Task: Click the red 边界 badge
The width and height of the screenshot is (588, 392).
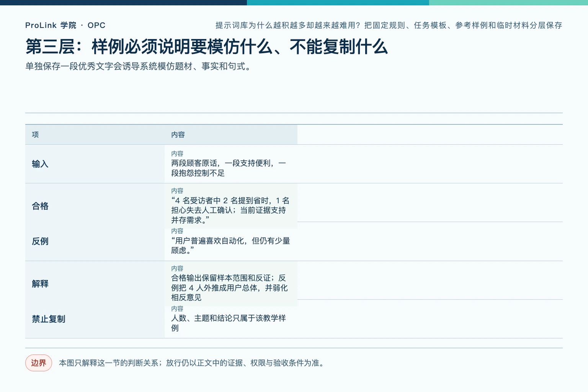Action: pyautogui.click(x=39, y=363)
